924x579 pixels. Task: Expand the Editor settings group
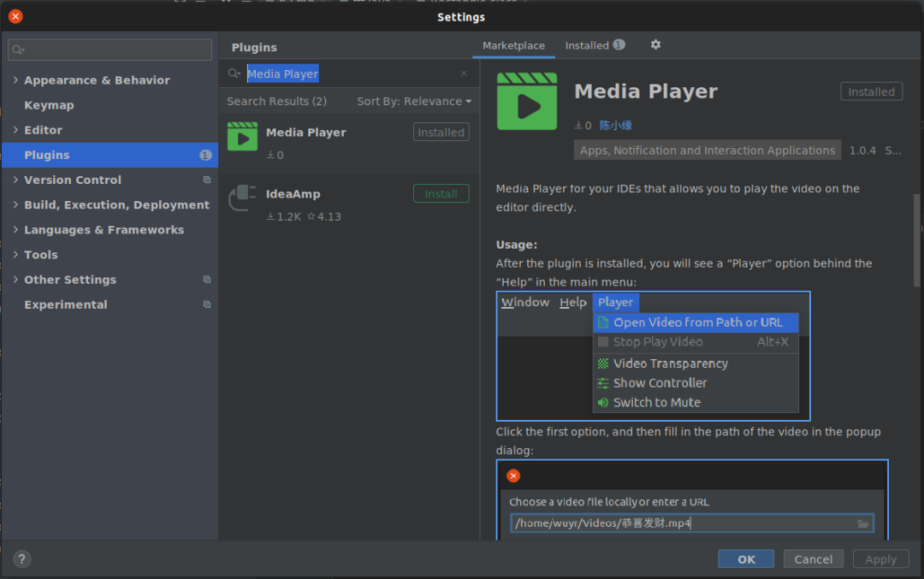coord(15,130)
